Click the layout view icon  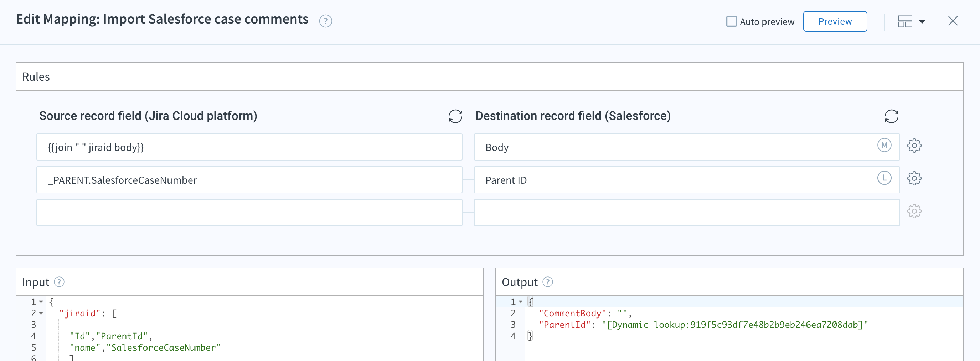tap(905, 21)
